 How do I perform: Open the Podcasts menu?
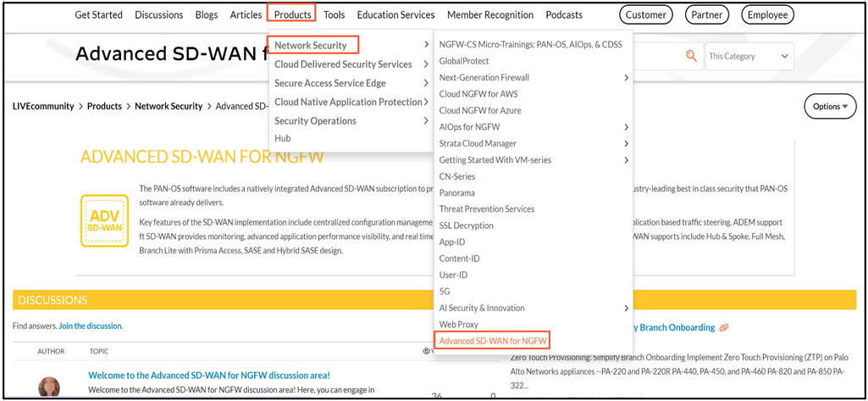pyautogui.click(x=564, y=15)
